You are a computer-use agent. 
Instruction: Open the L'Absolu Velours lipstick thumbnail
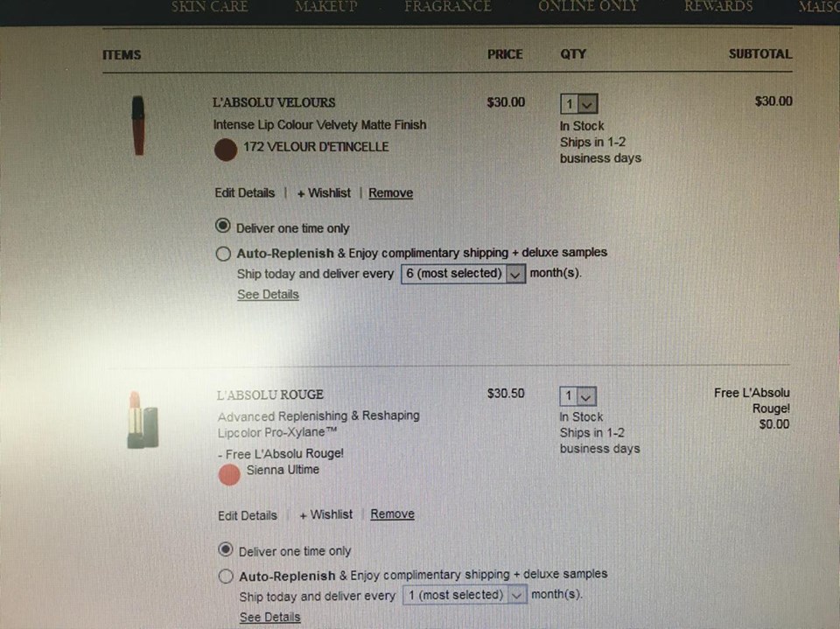coord(138,125)
